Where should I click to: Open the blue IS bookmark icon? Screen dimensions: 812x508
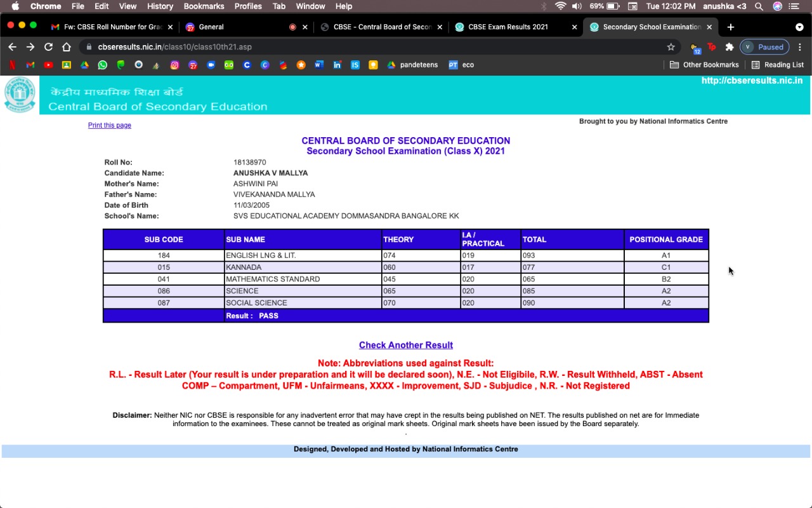[355, 65]
